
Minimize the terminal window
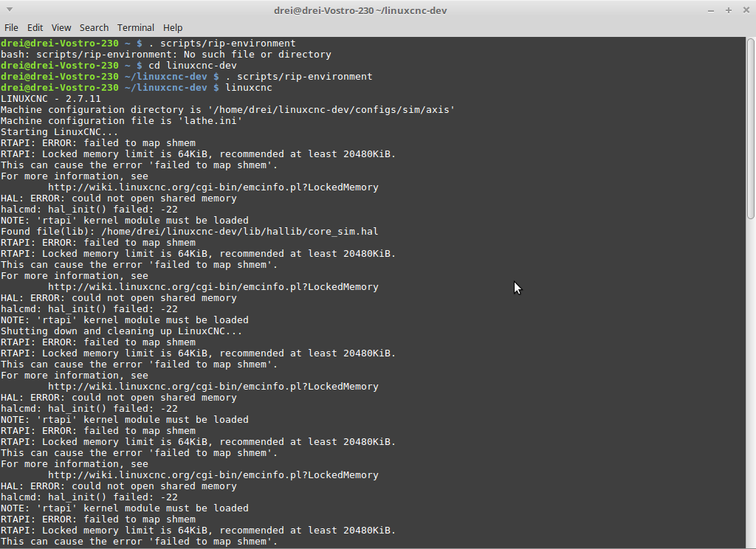pyautogui.click(x=711, y=10)
